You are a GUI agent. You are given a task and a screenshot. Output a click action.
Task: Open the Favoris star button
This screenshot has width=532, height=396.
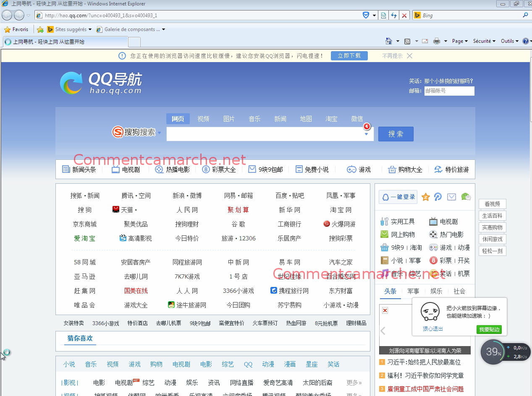(x=16, y=29)
